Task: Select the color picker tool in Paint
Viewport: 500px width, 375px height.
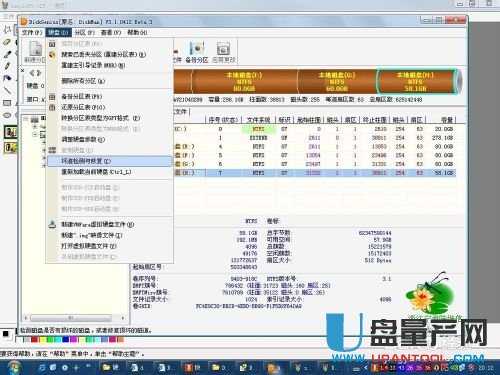Action: pos(7,54)
